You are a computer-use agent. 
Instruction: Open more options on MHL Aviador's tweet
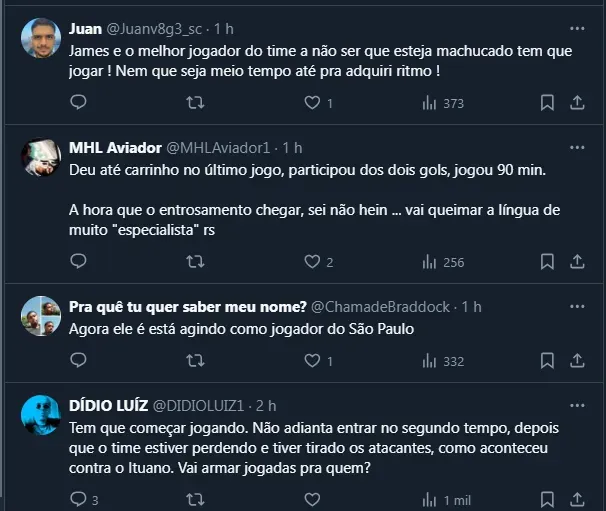(575, 148)
